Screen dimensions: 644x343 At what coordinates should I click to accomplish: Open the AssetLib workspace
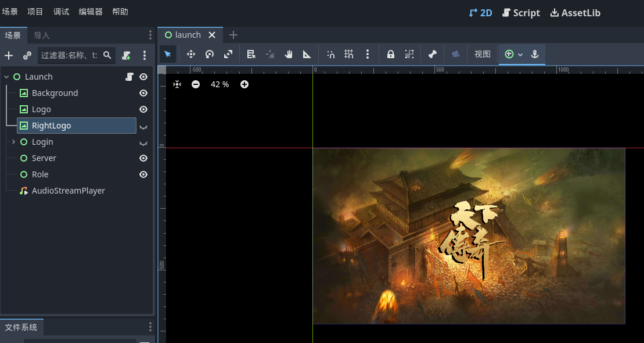[x=575, y=13]
